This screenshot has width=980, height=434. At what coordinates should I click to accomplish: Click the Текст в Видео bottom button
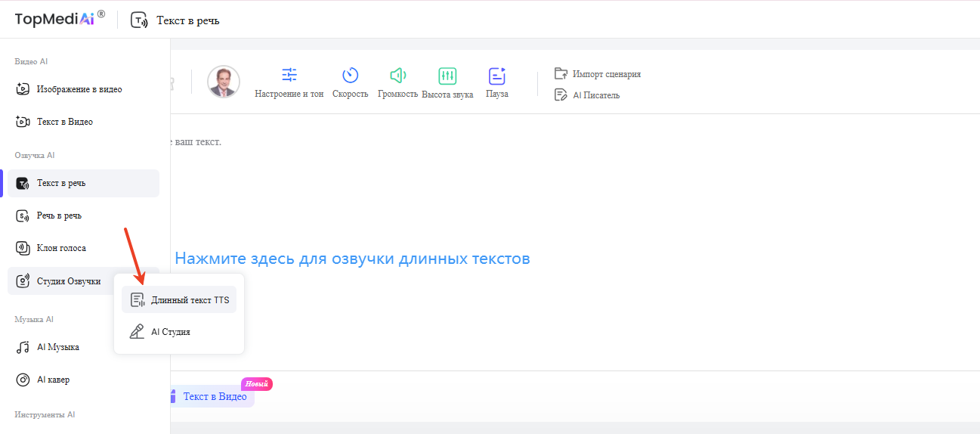click(213, 396)
